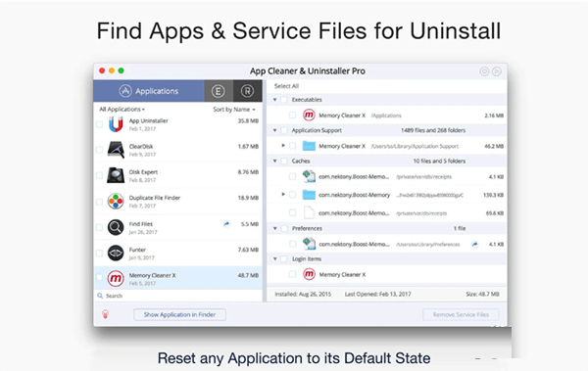
Task: Collapse the Application Support section
Action: (274, 130)
